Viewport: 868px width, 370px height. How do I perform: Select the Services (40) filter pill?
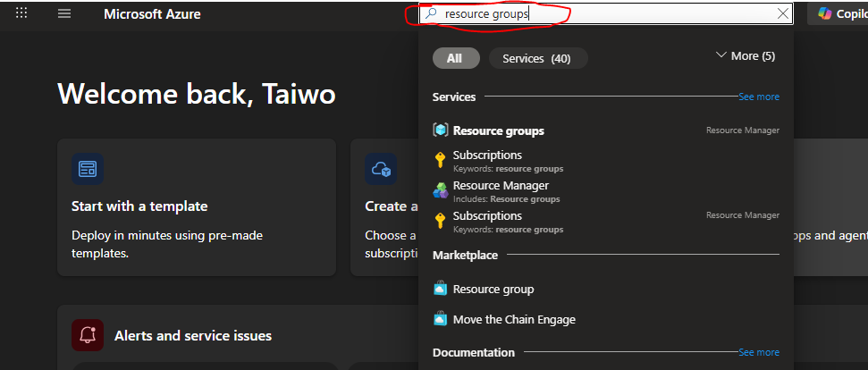537,58
